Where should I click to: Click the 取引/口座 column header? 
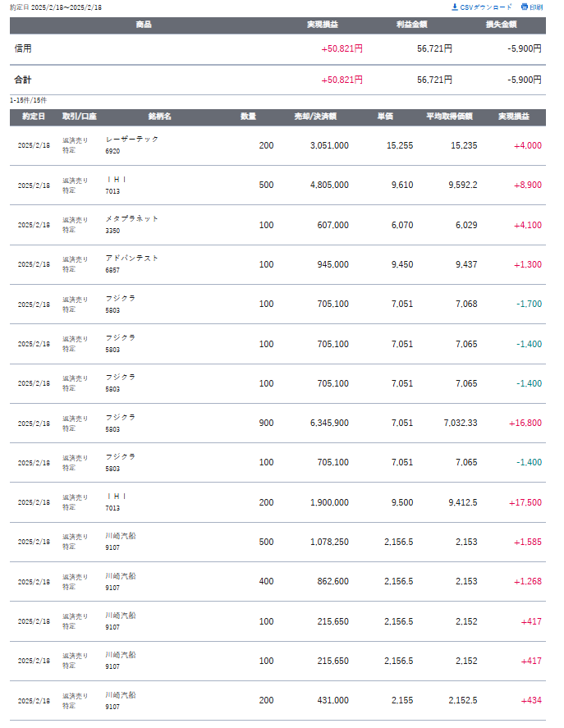(80, 117)
